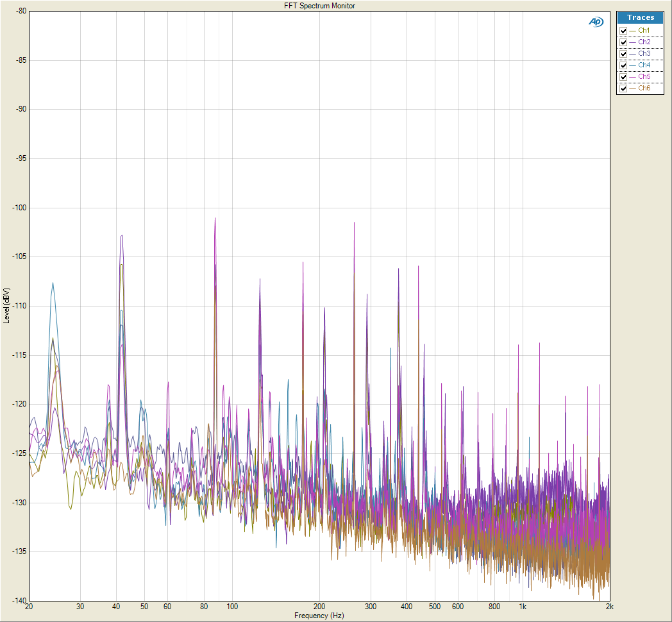Click the -100 level axis value
The image size is (672, 622).
[19, 208]
